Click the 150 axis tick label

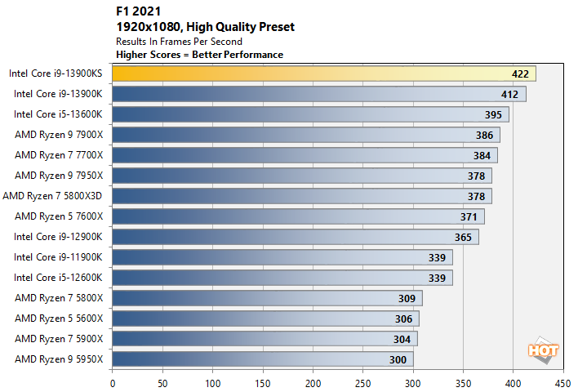pyautogui.click(x=263, y=384)
